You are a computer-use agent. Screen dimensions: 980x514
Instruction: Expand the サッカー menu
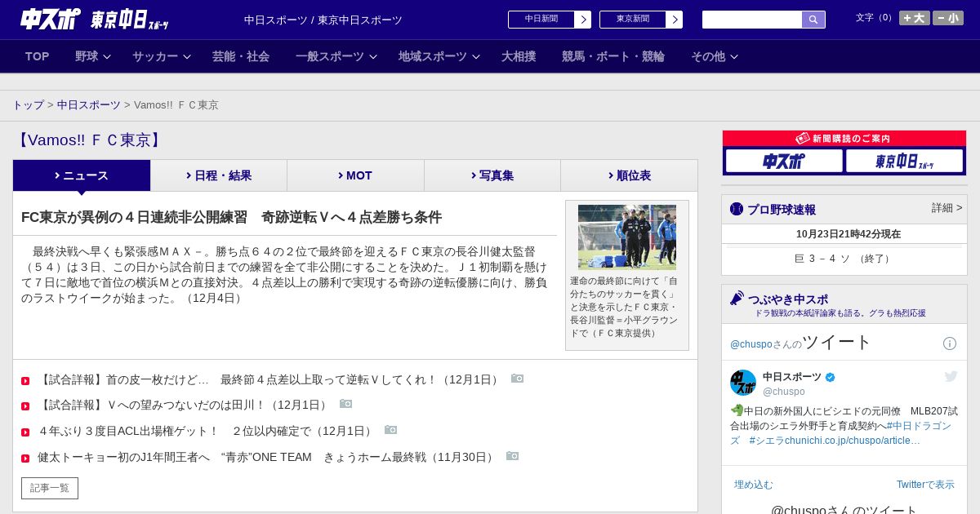coord(162,56)
